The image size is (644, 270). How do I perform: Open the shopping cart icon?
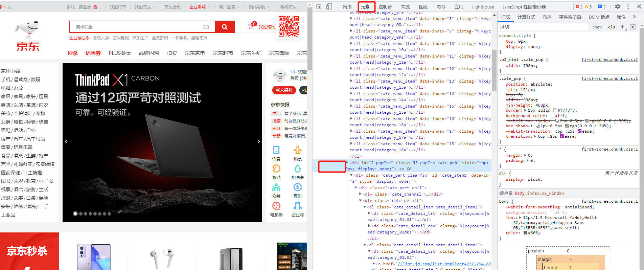click(x=251, y=26)
